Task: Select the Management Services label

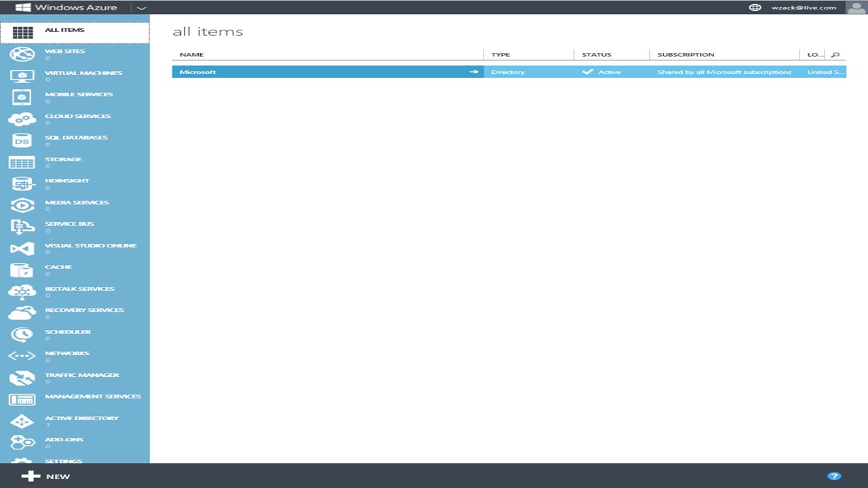Action: [x=93, y=396]
